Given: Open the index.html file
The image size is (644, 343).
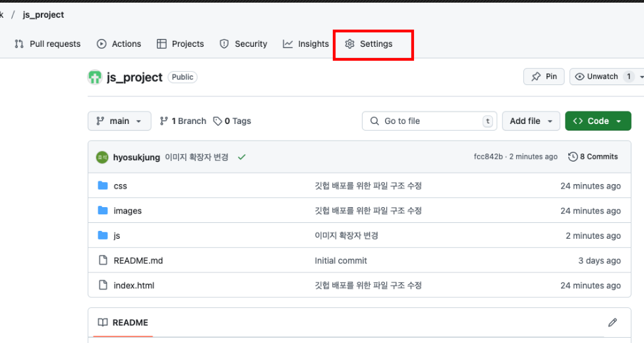Looking at the screenshot, I should pyautogui.click(x=134, y=286).
